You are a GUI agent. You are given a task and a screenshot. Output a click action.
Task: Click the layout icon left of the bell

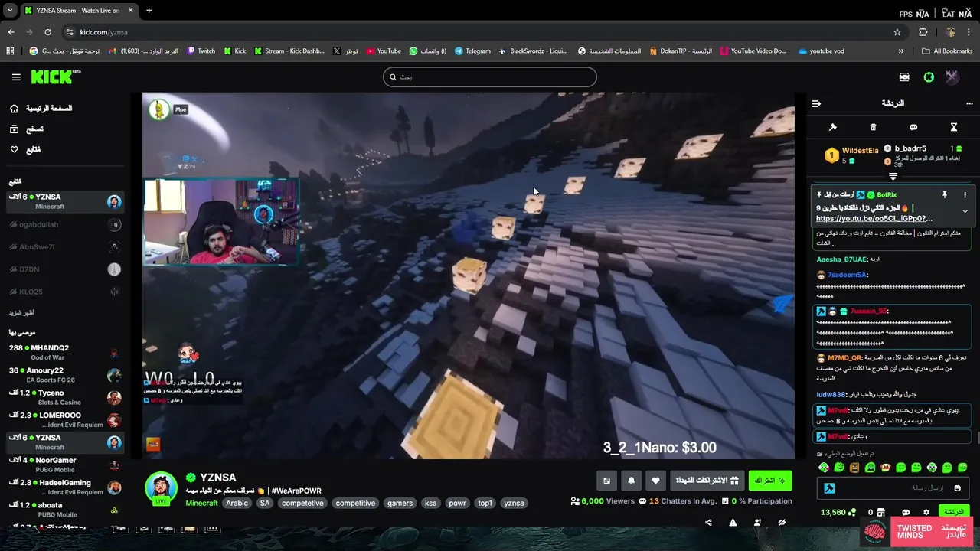(x=606, y=481)
